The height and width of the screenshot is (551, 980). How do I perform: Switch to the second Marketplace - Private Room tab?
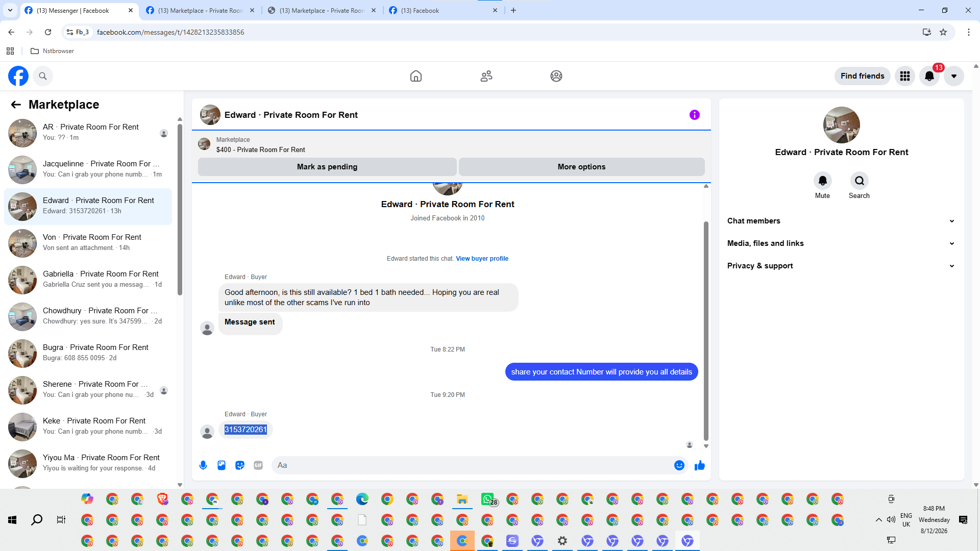322,11
